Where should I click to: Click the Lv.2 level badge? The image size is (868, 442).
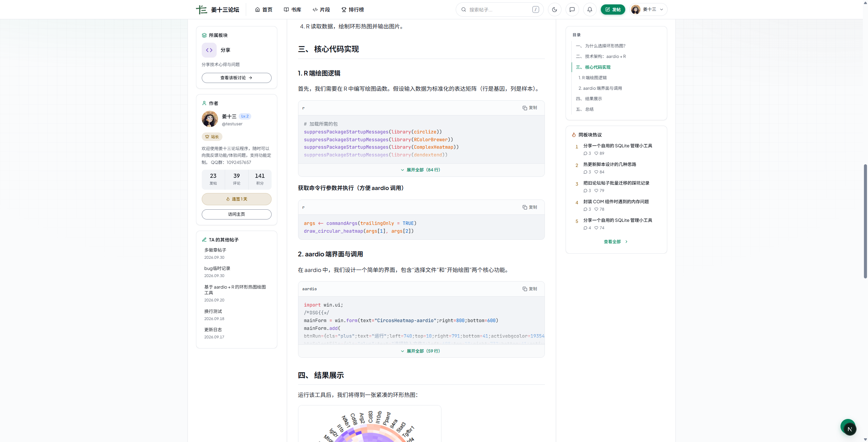245,116
